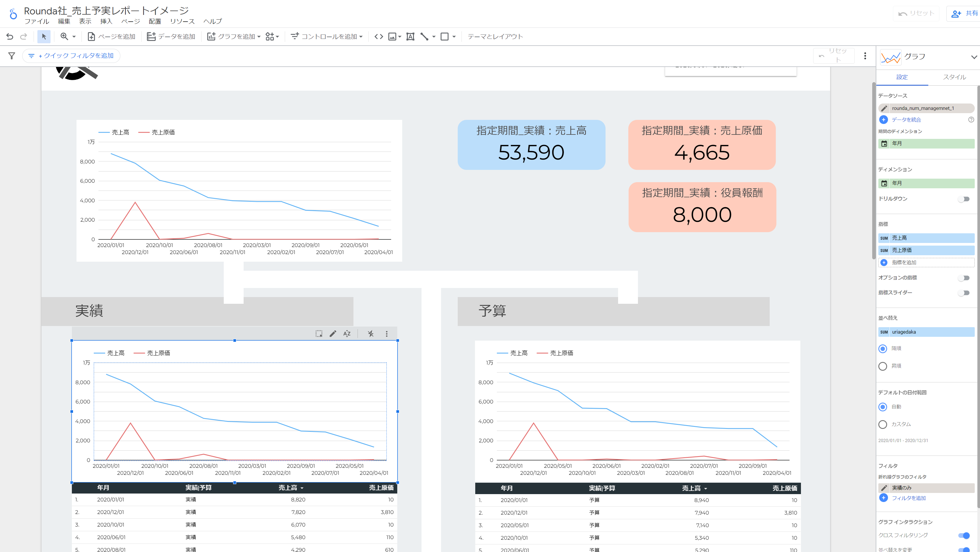Turn on オプションの指標 toggle
This screenshot has height=552, width=980.
[964, 278]
